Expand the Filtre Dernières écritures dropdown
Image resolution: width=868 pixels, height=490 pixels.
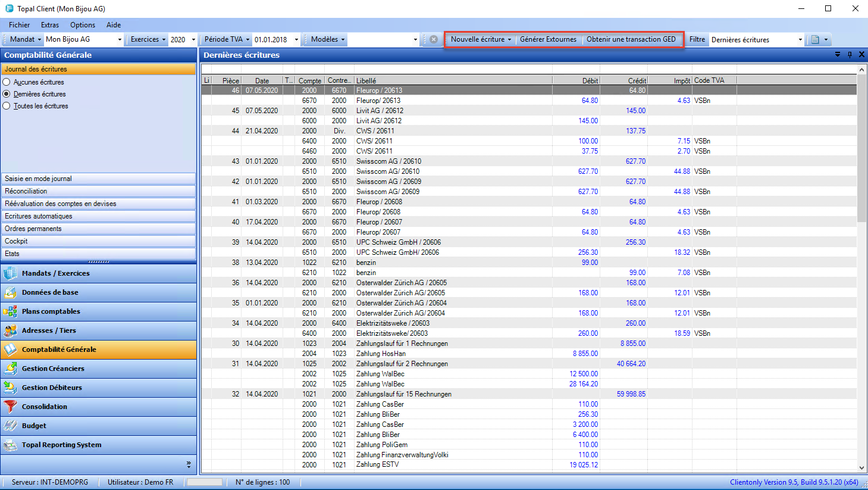coord(800,40)
